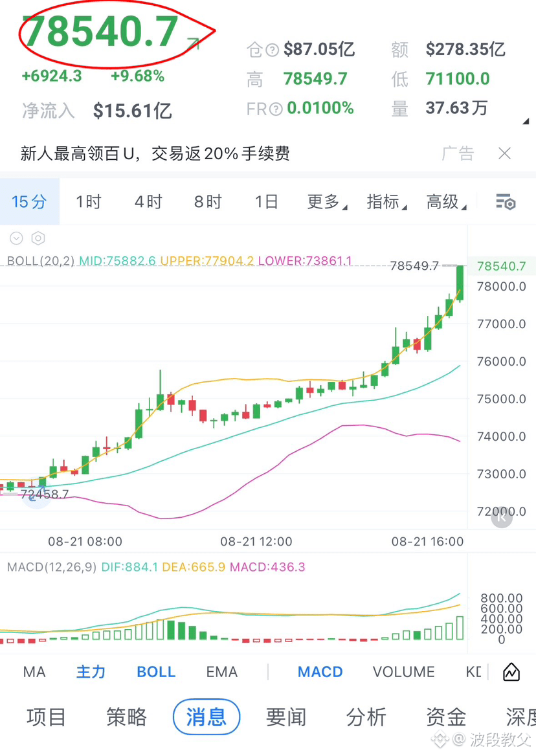Toggle the 主力 indicator
The image size is (536, 756).
tap(91, 672)
